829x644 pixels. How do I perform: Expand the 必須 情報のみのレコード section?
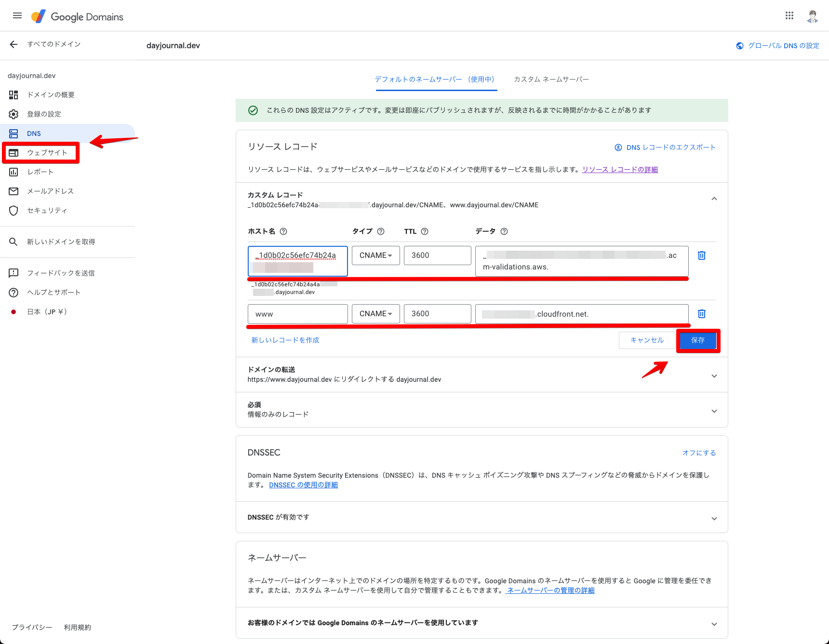[x=714, y=411]
